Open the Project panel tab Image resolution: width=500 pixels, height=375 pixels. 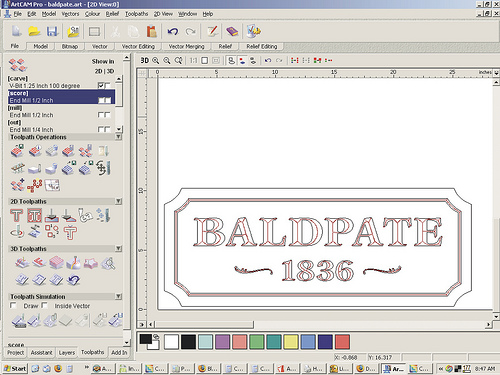click(16, 353)
